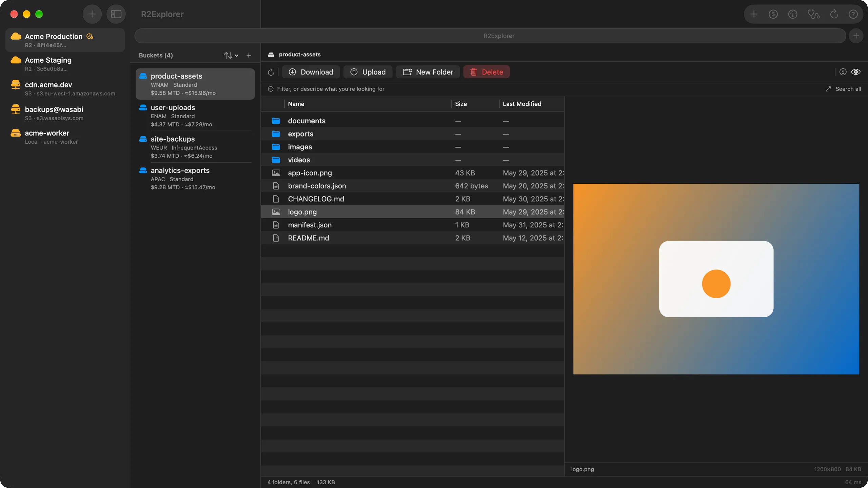
Task: Toggle the file info inspector icon
Action: click(x=843, y=72)
